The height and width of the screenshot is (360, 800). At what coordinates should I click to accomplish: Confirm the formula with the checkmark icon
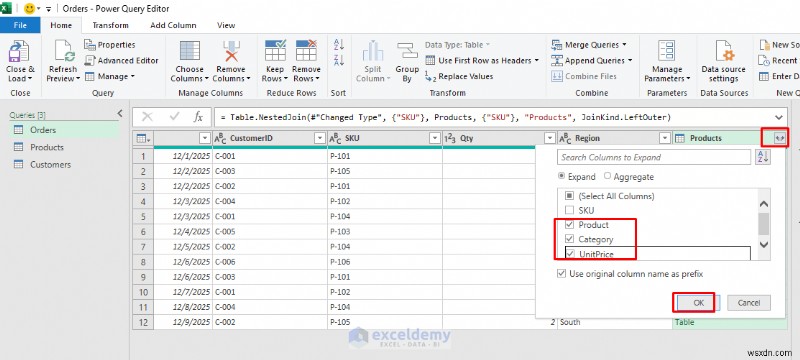(x=174, y=117)
